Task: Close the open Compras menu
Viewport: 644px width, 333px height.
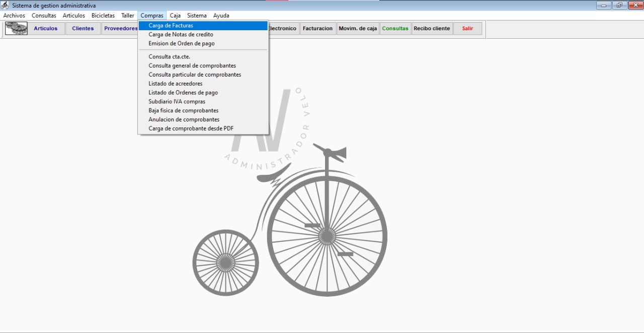Action: [x=152, y=16]
